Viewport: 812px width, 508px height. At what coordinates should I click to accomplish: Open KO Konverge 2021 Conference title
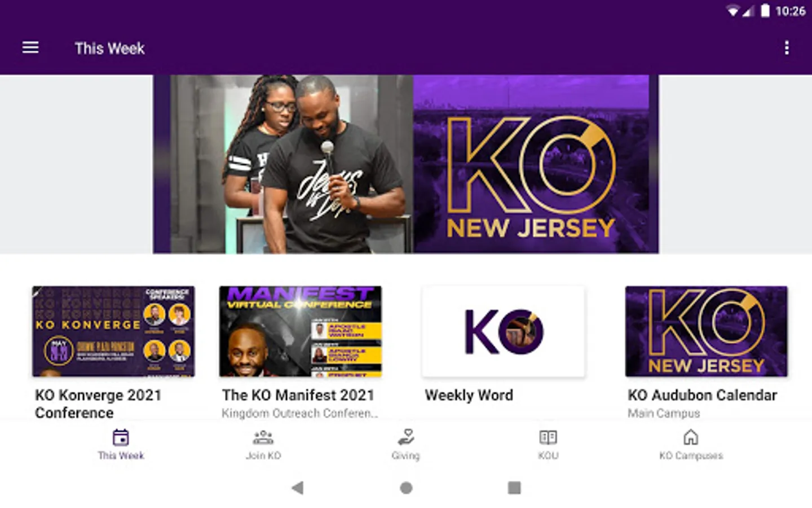98,404
